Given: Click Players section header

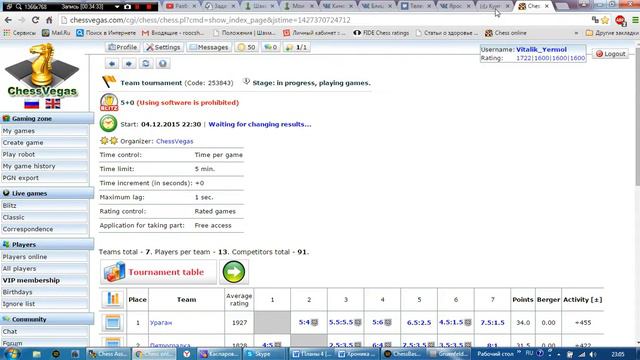Looking at the screenshot, I should click(47, 245).
